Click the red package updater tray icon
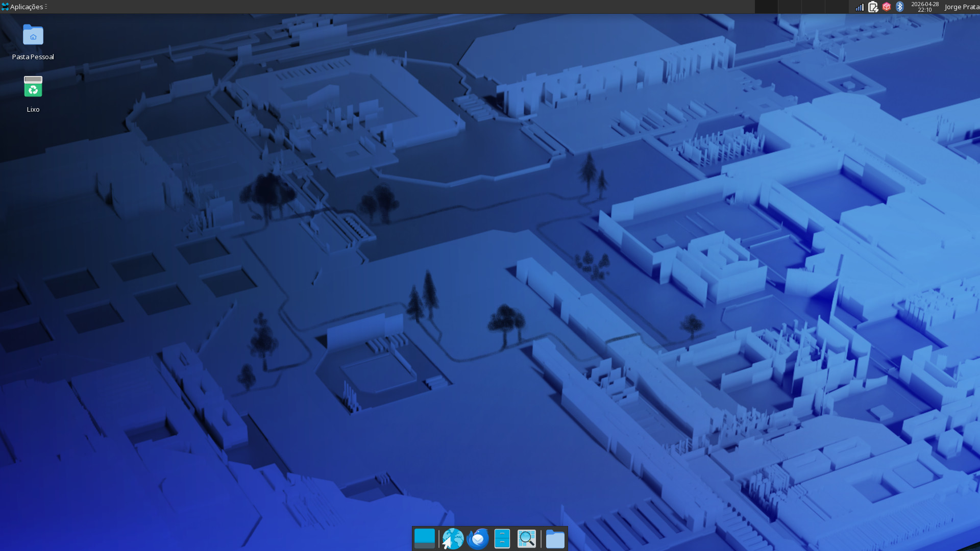This screenshot has width=980, height=551. (887, 7)
